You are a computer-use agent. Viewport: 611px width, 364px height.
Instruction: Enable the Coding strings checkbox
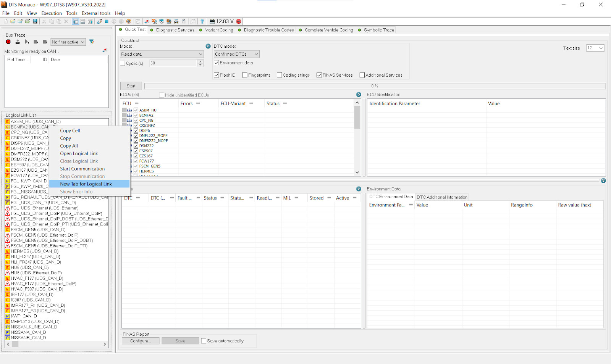(x=280, y=75)
